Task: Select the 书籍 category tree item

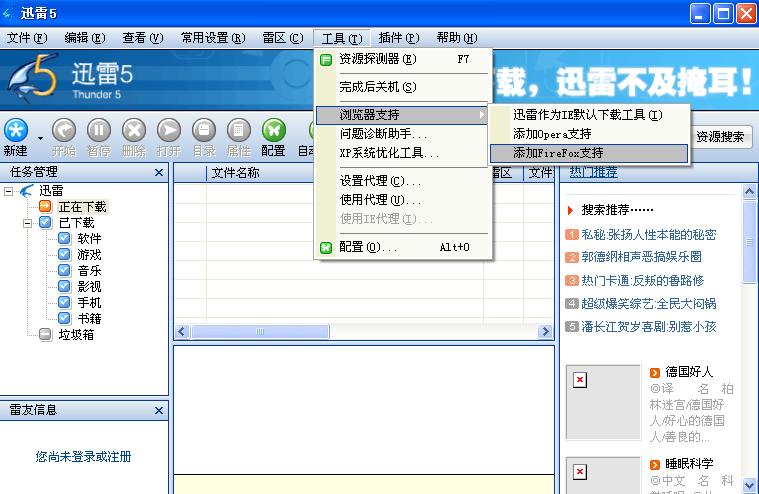Action: [90, 318]
